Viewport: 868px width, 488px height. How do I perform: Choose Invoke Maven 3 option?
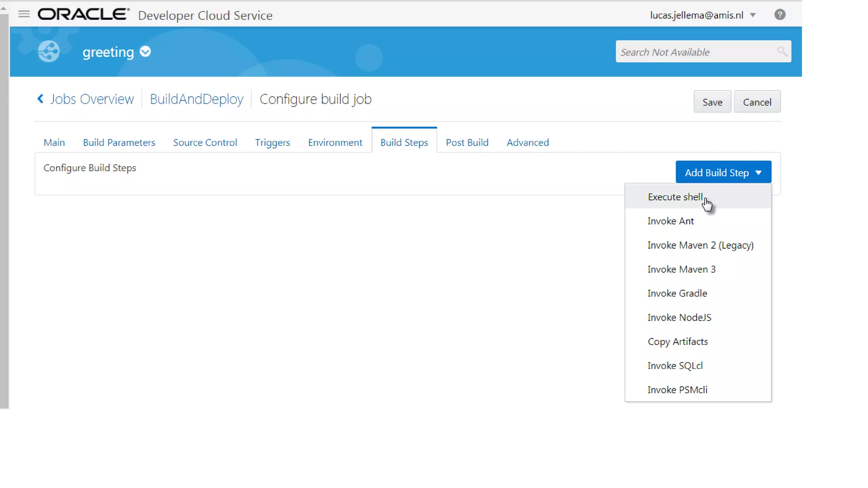tap(681, 269)
